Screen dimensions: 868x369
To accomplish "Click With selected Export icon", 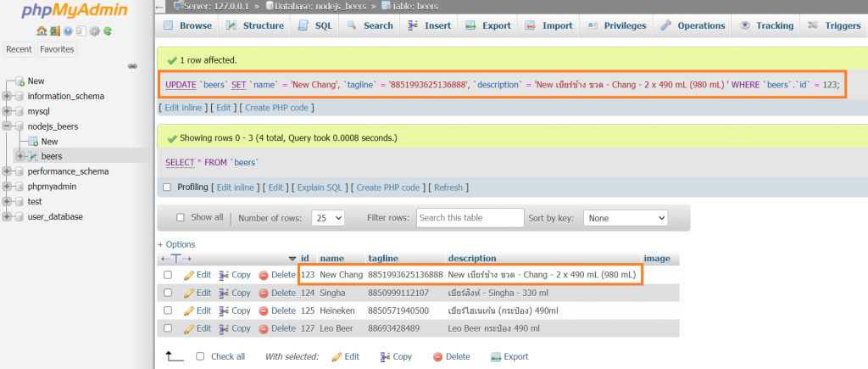I will (x=496, y=357).
